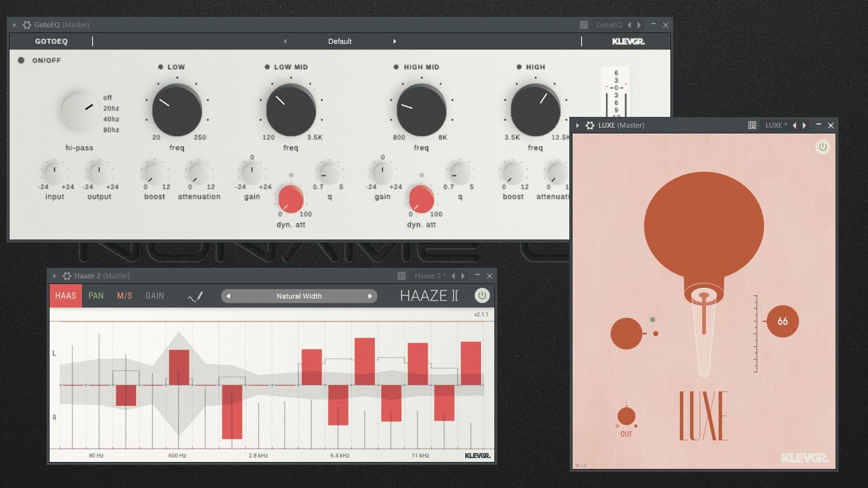Click the LOW band attenuation knob

pos(198,172)
